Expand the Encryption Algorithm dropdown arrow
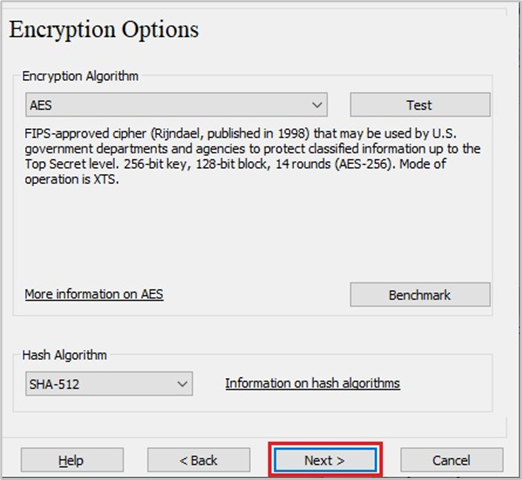 pyautogui.click(x=317, y=105)
